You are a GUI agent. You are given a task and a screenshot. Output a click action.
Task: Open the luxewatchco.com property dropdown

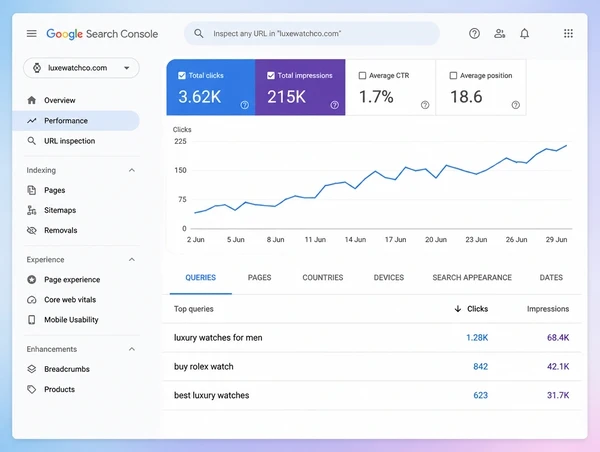pyautogui.click(x=81, y=68)
